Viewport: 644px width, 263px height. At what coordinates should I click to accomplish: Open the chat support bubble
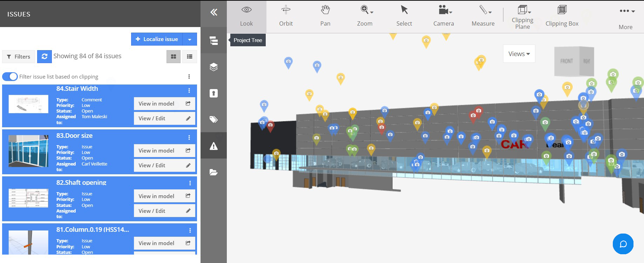[x=623, y=244]
